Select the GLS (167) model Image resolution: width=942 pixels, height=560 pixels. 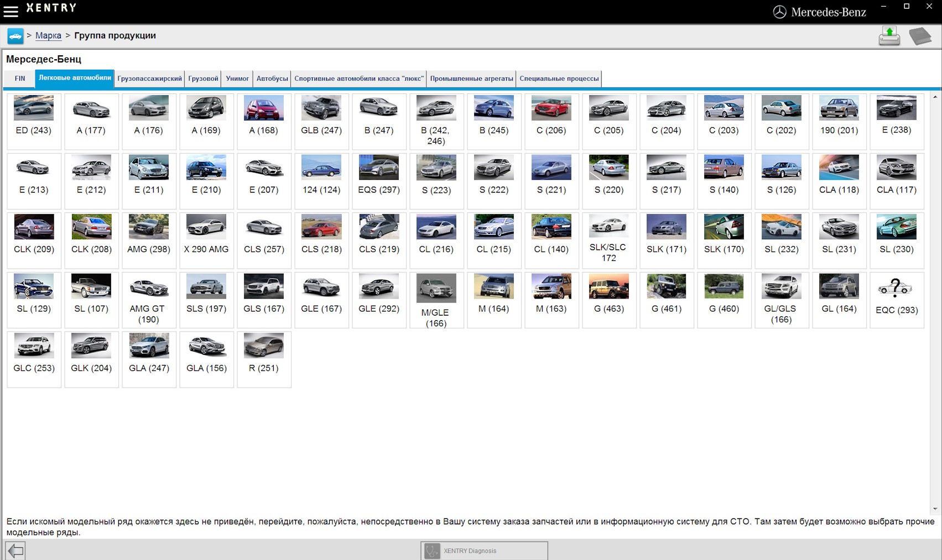click(x=264, y=300)
